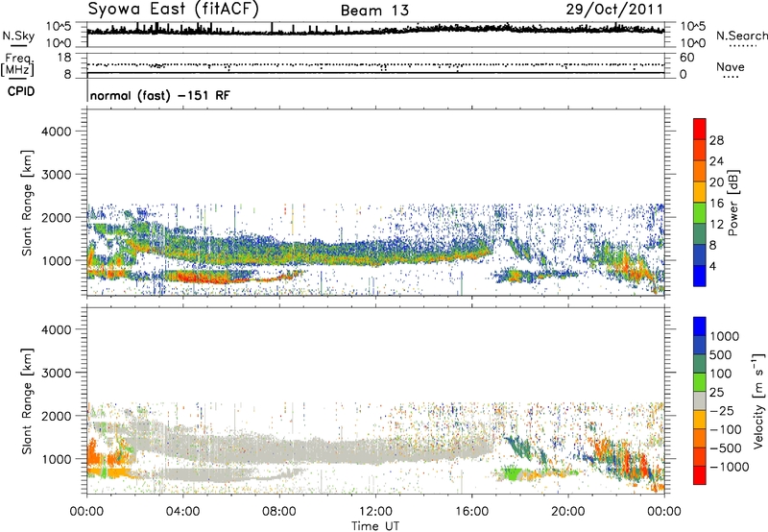Click the "20:00" time tick label
The image size is (768, 532).
click(x=568, y=512)
